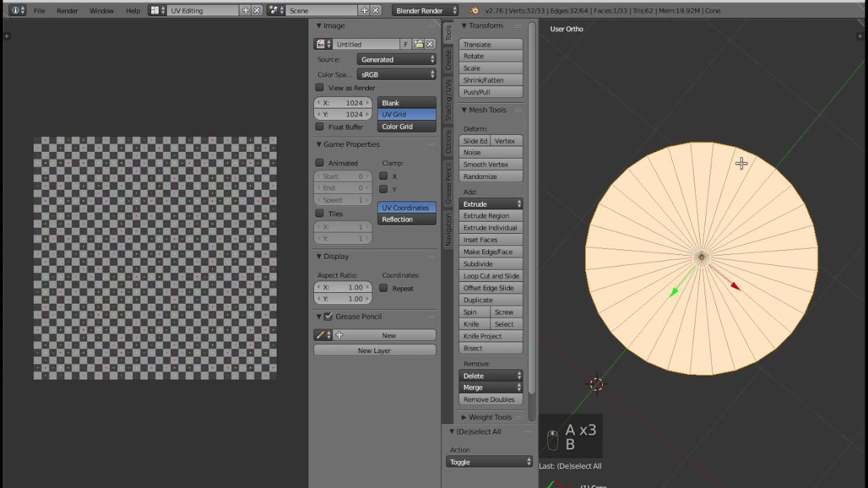
Task: Open the Source Generated dropdown
Action: (397, 60)
